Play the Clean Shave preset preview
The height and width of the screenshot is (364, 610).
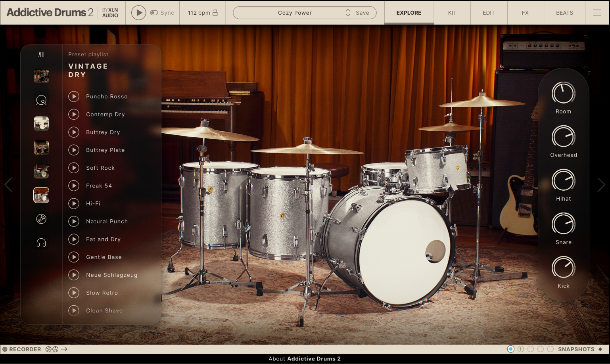point(74,310)
